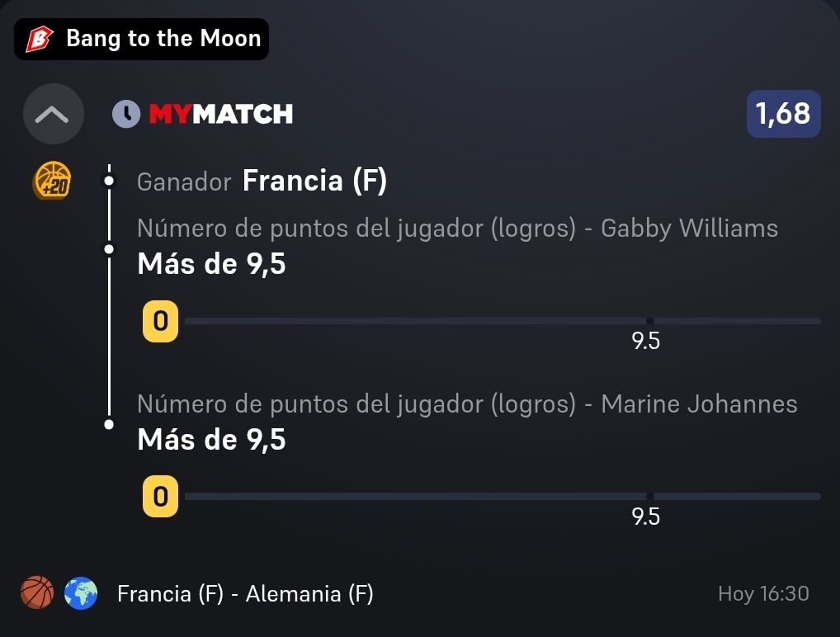This screenshot has height=637, width=840.
Task: Select the Ganador Francia (F) selection
Action: point(262,181)
